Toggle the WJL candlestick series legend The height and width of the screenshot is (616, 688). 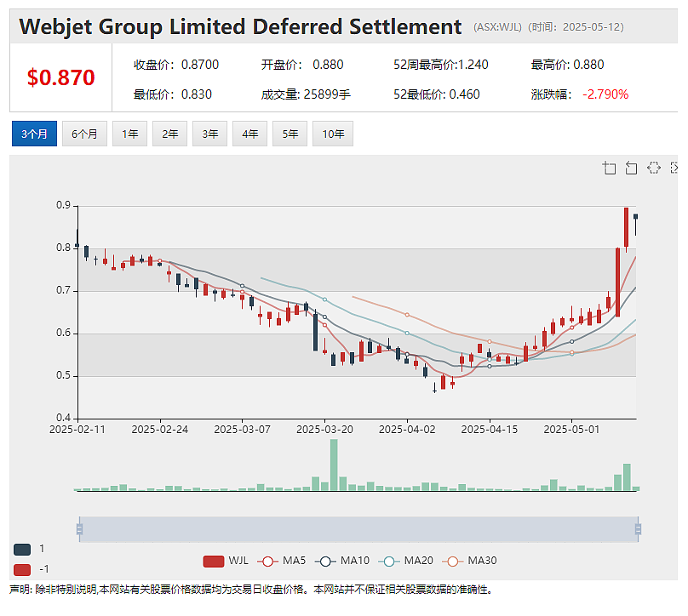226,561
